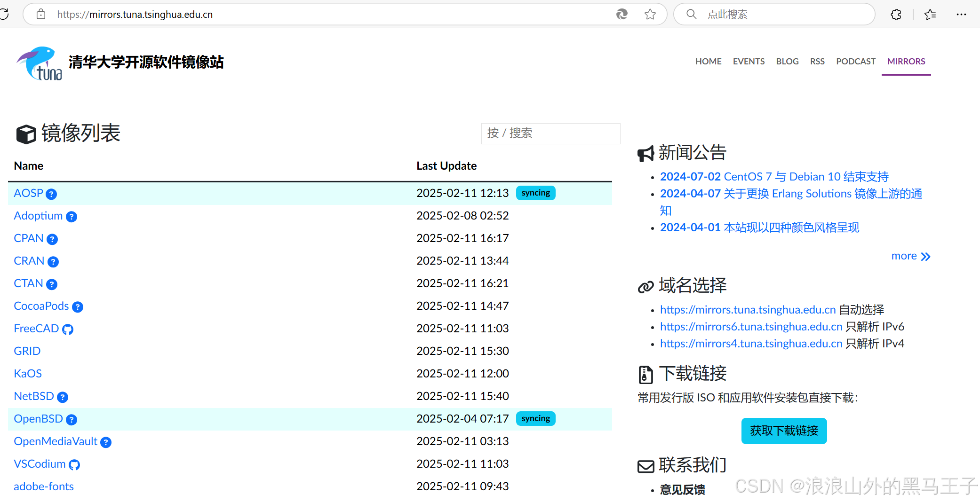
Task: Click the CocoaPods help icon
Action: [x=78, y=307]
